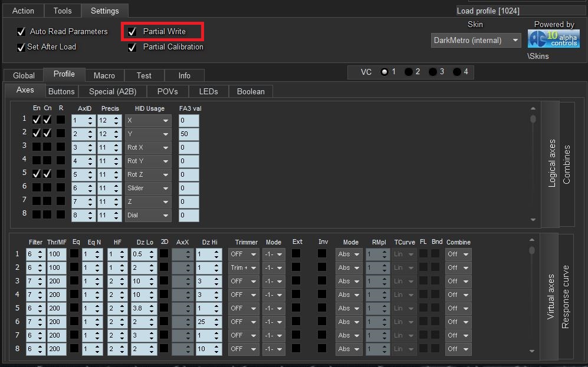The height and width of the screenshot is (367, 588).
Task: Switch to the Info tab
Action: tap(184, 75)
